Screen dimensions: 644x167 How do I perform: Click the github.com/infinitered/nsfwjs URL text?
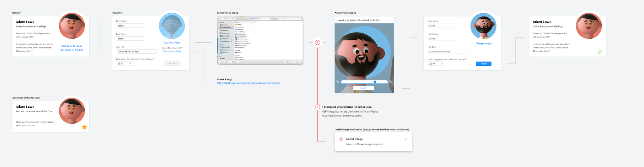(342, 116)
